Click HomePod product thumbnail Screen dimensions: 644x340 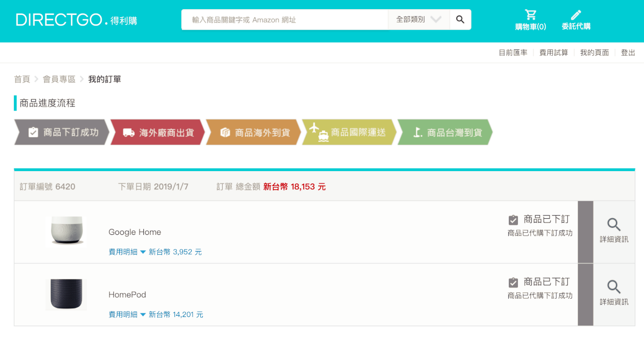66,294
